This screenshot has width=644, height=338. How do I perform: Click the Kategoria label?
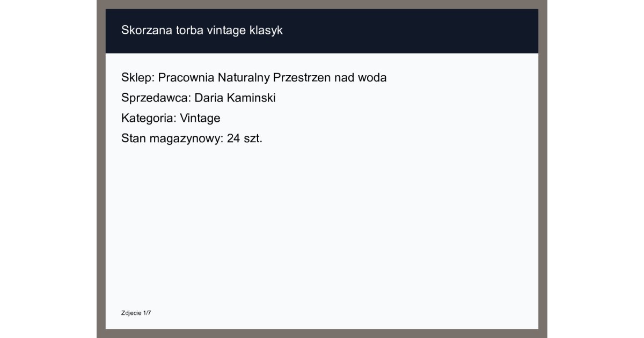[149, 119]
